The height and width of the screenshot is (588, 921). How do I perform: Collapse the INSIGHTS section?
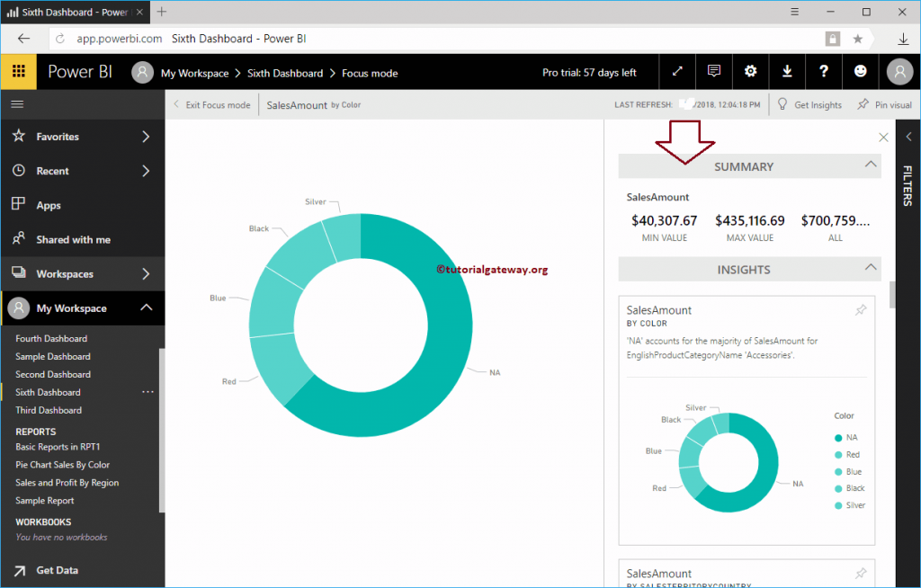[871, 267]
